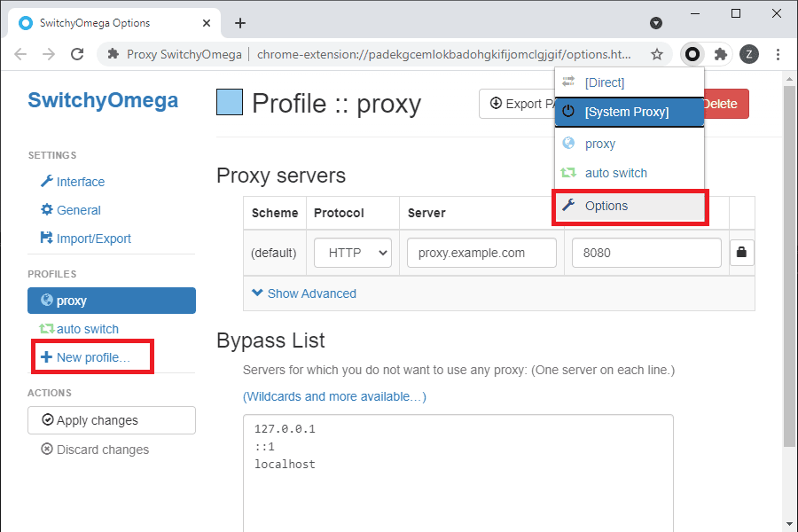Choose proxy profile in popup menu
798x532 pixels.
629,144
